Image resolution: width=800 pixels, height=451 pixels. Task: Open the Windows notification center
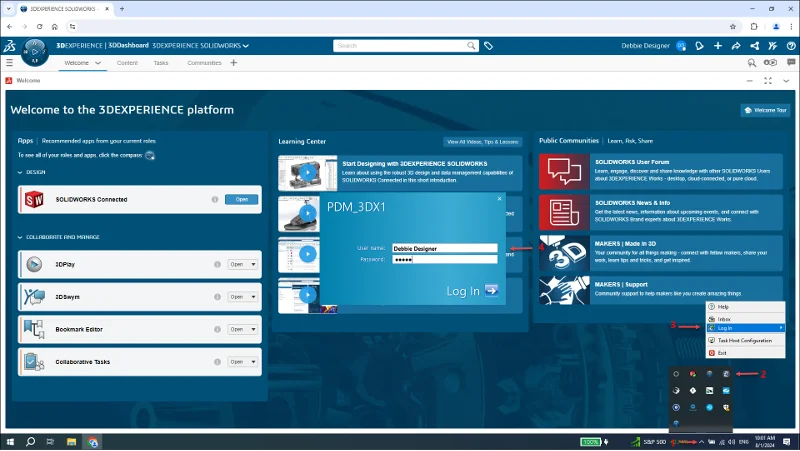[x=787, y=442]
